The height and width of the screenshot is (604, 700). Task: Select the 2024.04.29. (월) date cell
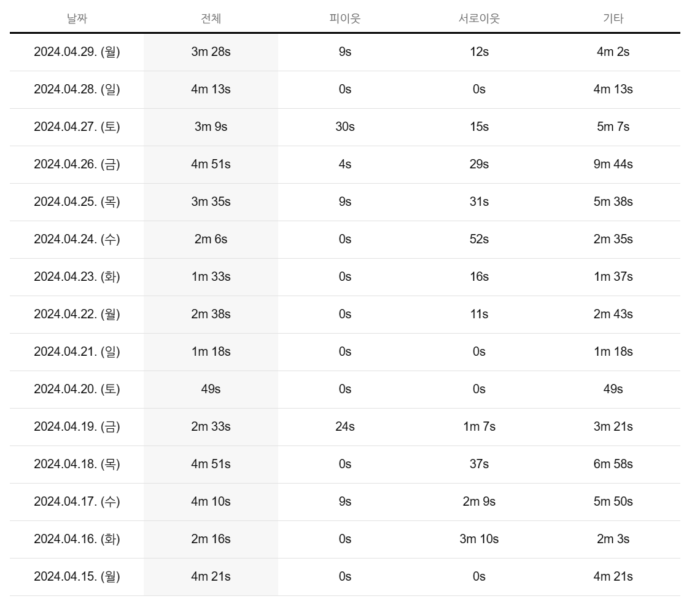click(x=77, y=52)
